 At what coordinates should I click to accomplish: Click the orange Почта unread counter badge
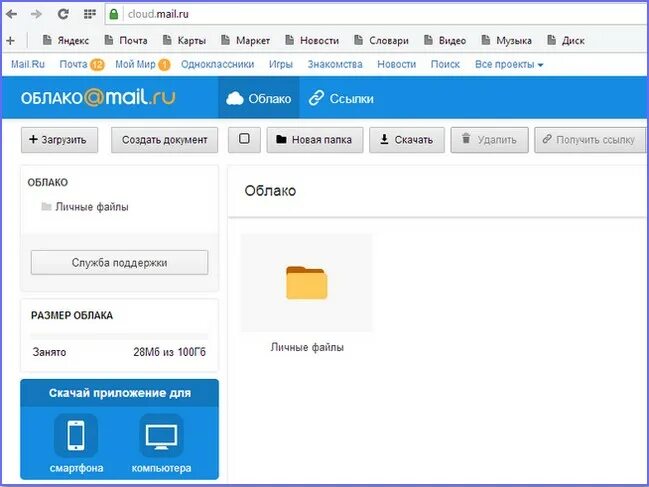pyautogui.click(x=97, y=65)
